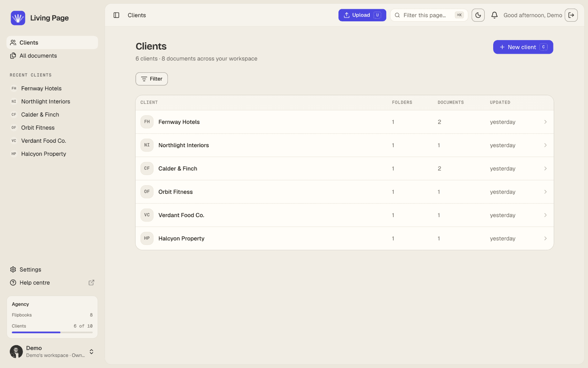This screenshot has height=368, width=588.
Task: Collapse the sidebar panel icon
Action: point(116,15)
